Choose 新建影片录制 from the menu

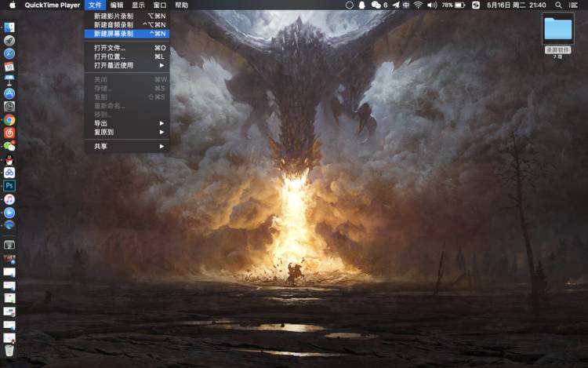127,16
